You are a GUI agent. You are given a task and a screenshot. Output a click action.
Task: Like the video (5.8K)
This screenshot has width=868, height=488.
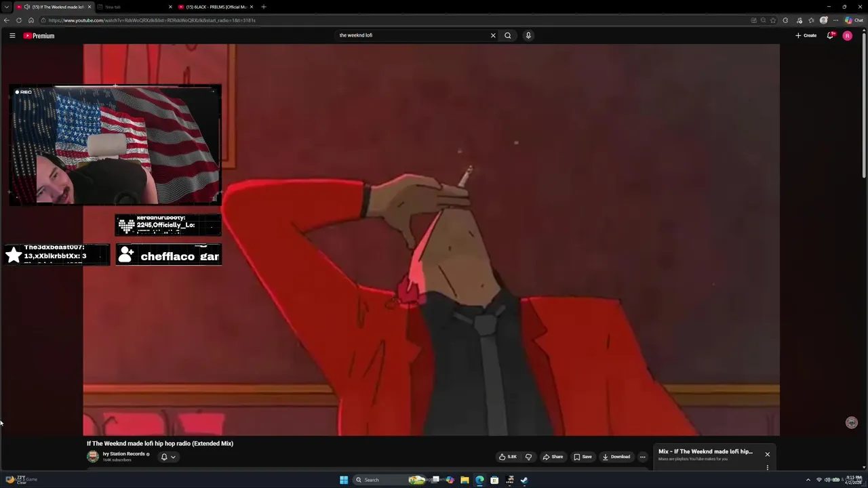pos(508,457)
